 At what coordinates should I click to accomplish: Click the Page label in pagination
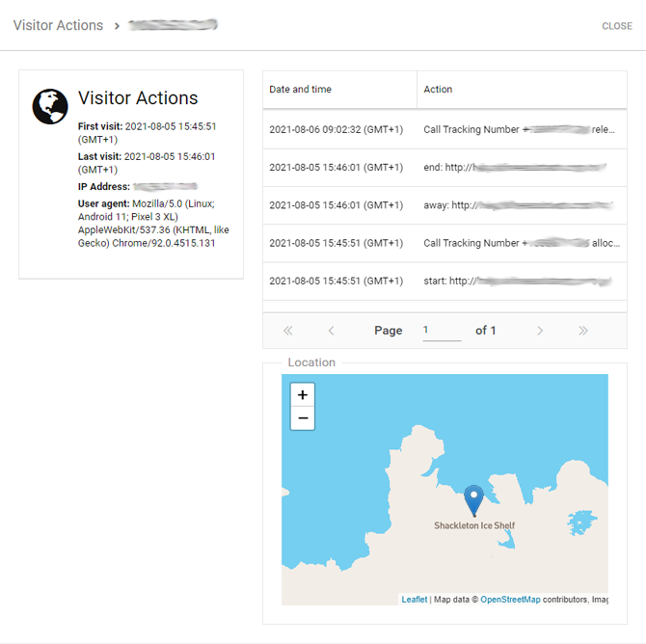click(389, 331)
